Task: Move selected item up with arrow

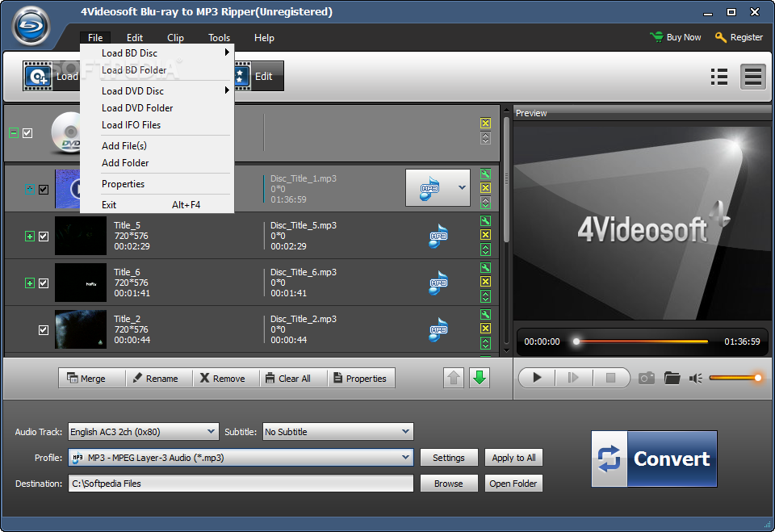Action: (454, 379)
